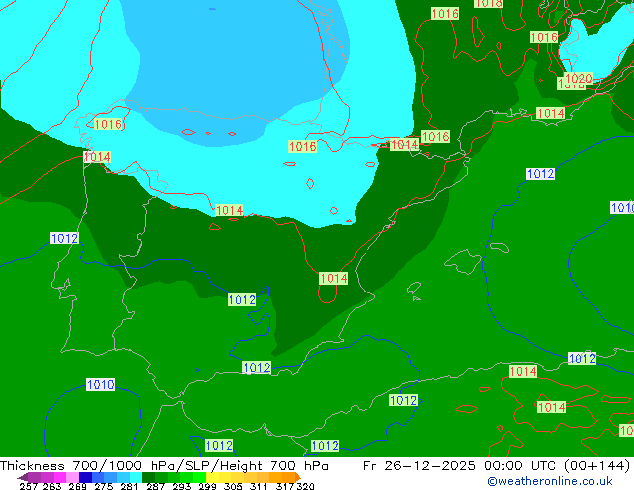Screen dimensions: 634x490
Task: Select legend value 317
Action: point(285,486)
